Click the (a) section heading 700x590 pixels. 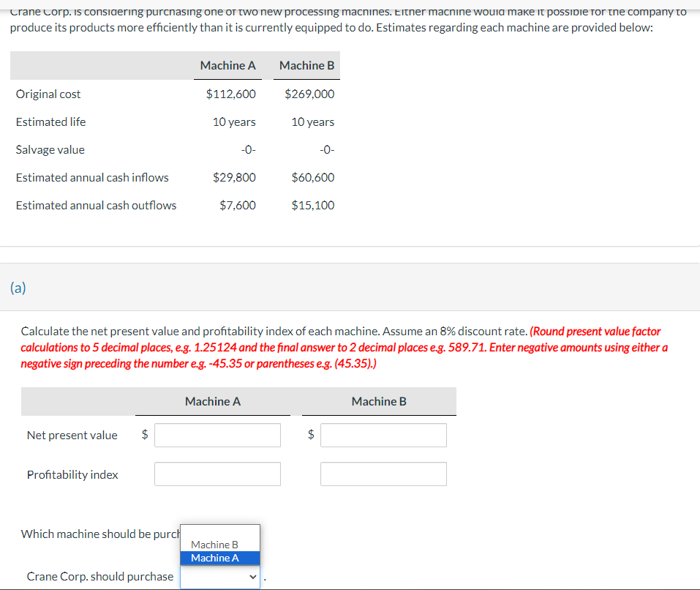(18, 288)
